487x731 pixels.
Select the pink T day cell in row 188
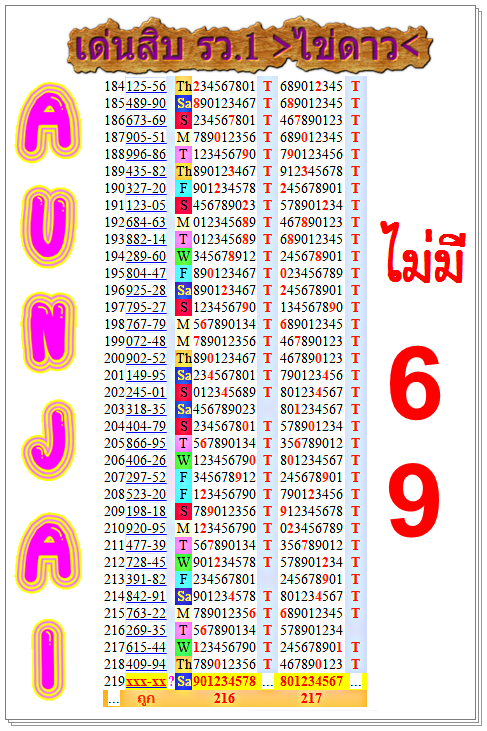184,154
